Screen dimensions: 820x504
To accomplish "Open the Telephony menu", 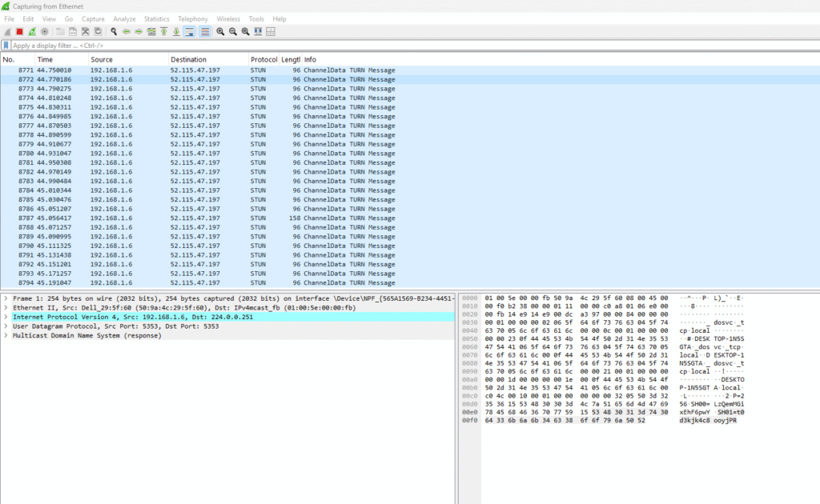I will [192, 18].
